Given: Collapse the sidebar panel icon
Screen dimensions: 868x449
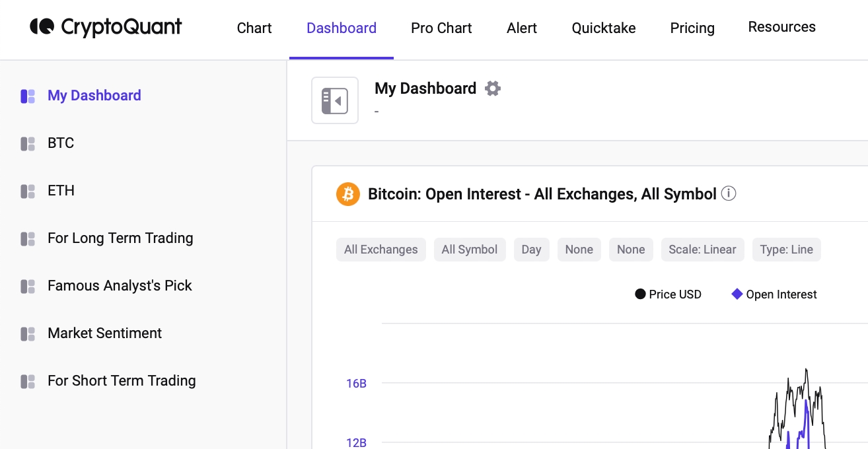Looking at the screenshot, I should click(335, 101).
